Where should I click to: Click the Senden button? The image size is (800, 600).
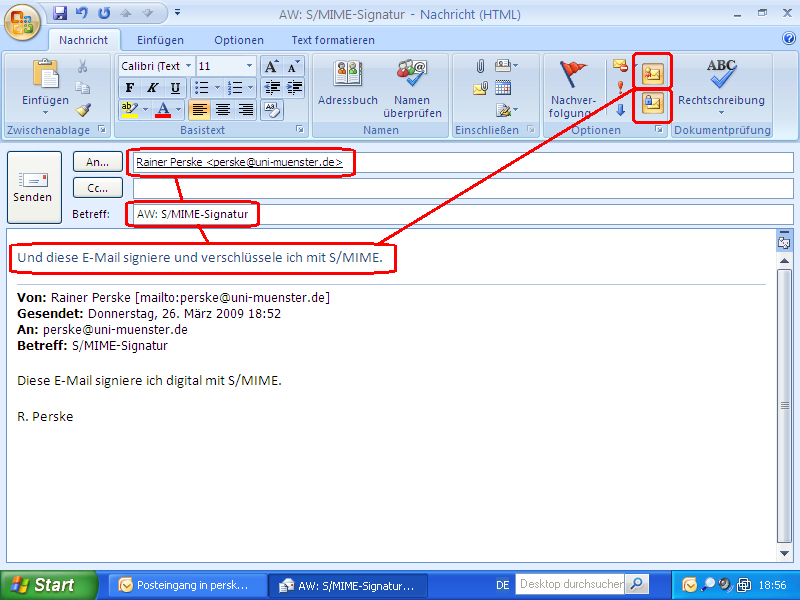tap(33, 186)
